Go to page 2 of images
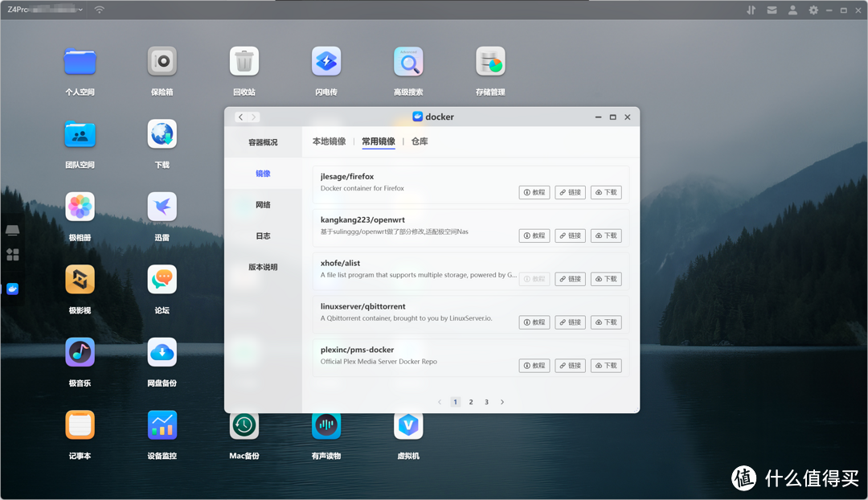This screenshot has width=868, height=500. tap(471, 402)
